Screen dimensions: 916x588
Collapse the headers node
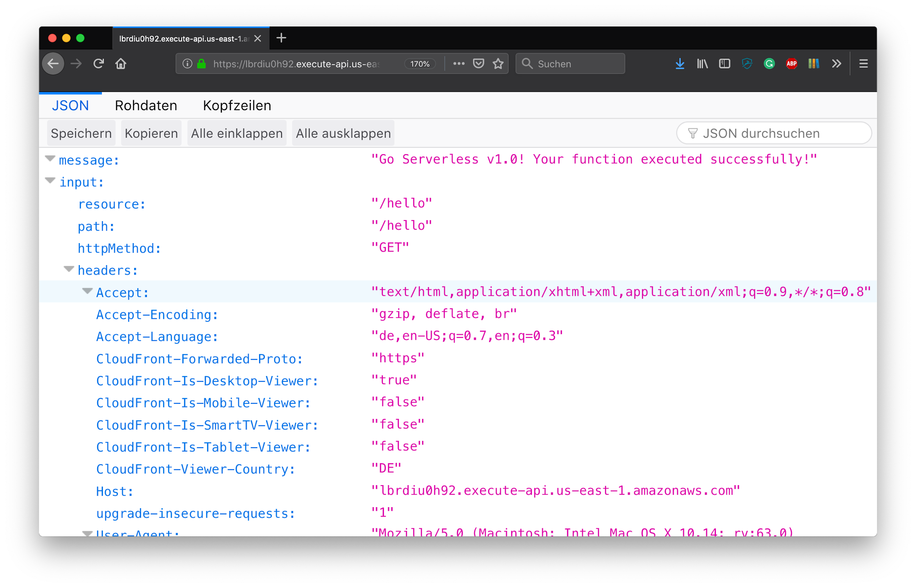coord(69,269)
